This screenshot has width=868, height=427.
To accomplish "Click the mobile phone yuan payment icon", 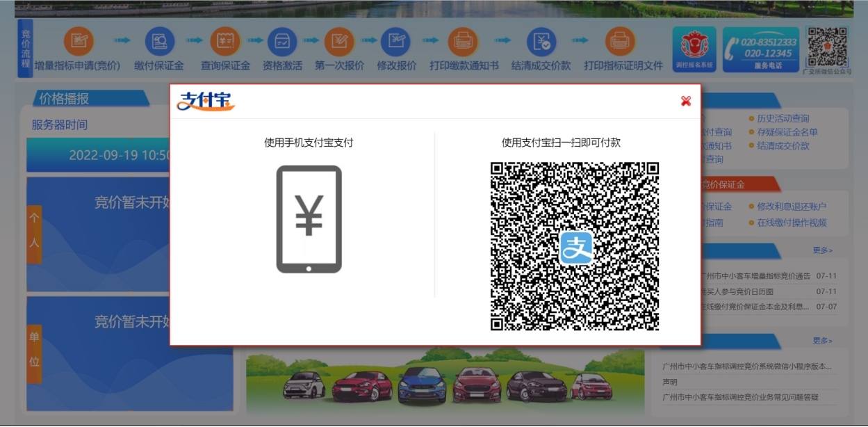I will [309, 219].
